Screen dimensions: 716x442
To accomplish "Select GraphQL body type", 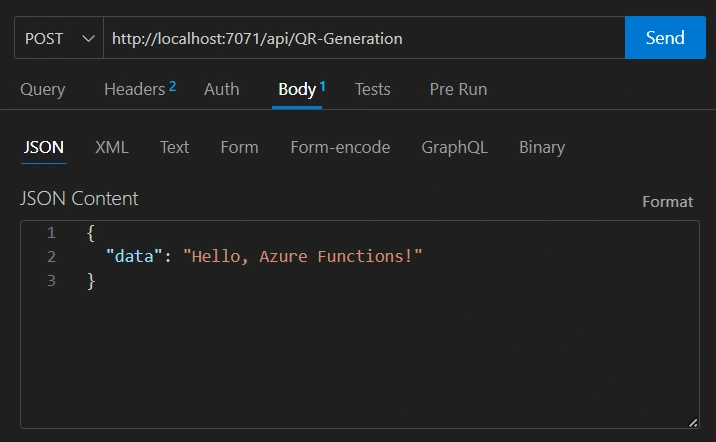I will 454,147.
